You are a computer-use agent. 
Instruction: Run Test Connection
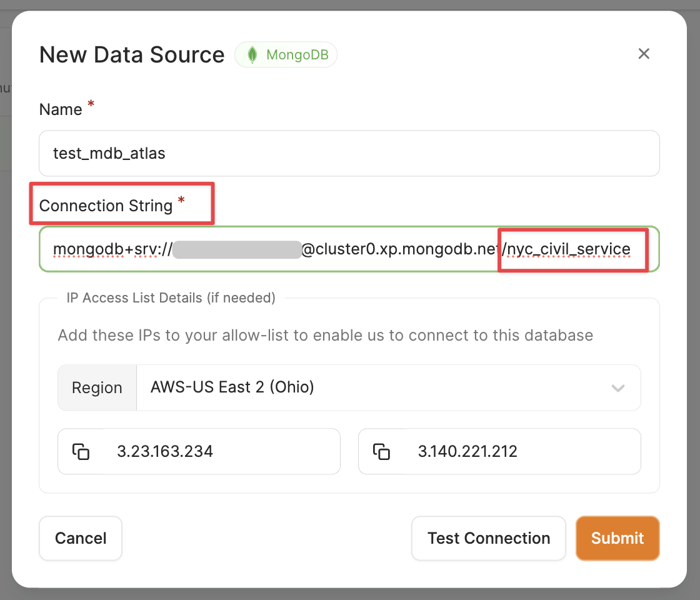click(x=488, y=538)
